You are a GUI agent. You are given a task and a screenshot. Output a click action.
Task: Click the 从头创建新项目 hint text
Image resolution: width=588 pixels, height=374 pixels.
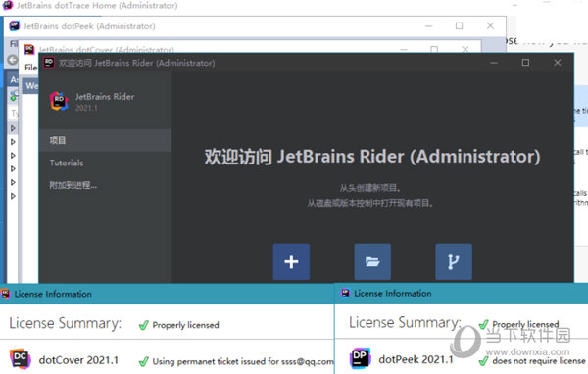coord(370,188)
